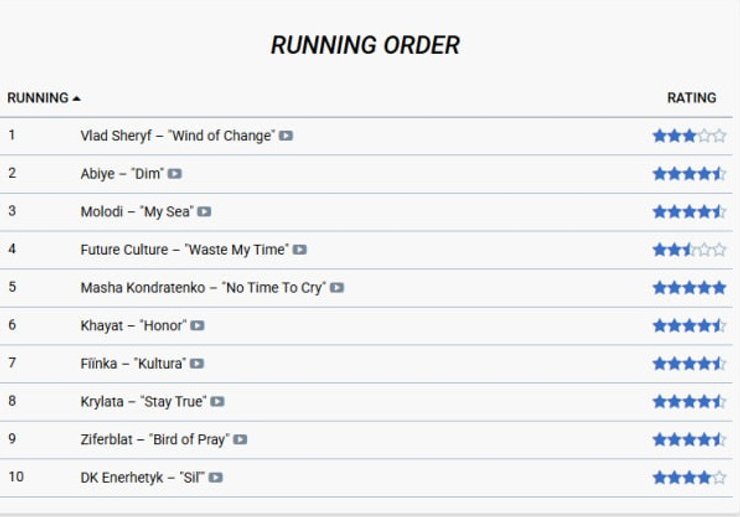Rate Vlad Sheryf using the star rating
This screenshot has width=740, height=517.
click(x=689, y=136)
